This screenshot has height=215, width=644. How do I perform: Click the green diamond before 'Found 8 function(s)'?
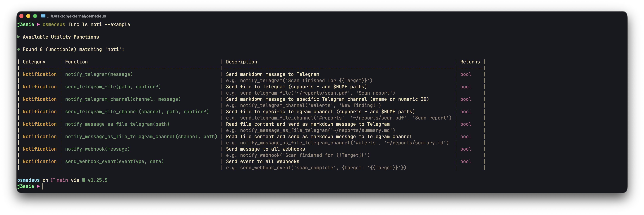tap(19, 49)
